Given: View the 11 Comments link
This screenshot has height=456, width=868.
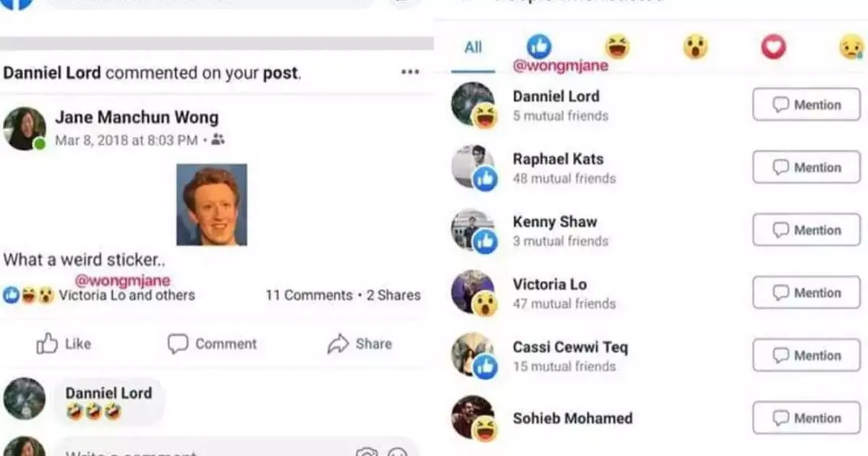Looking at the screenshot, I should pyautogui.click(x=309, y=295).
